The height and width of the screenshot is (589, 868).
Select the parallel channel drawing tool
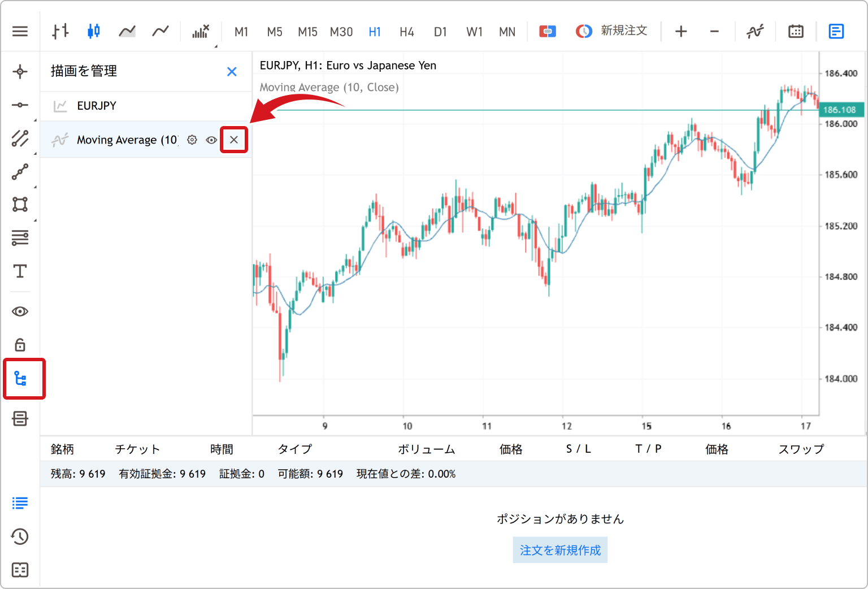(20, 138)
